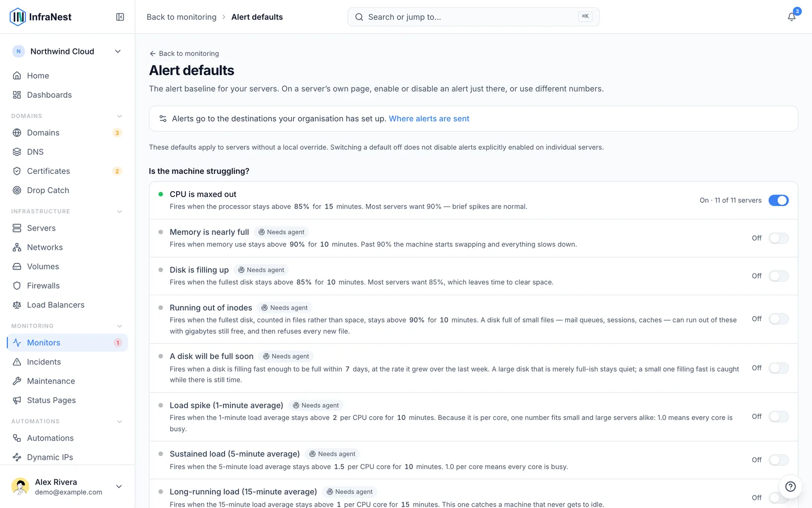This screenshot has width=812, height=508.
Task: Click the Certificates shield icon
Action: [17, 171]
